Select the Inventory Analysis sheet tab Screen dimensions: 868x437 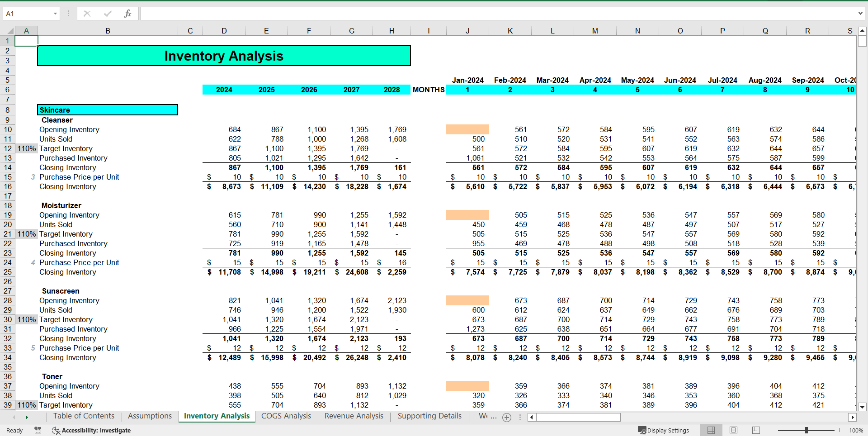[217, 416]
